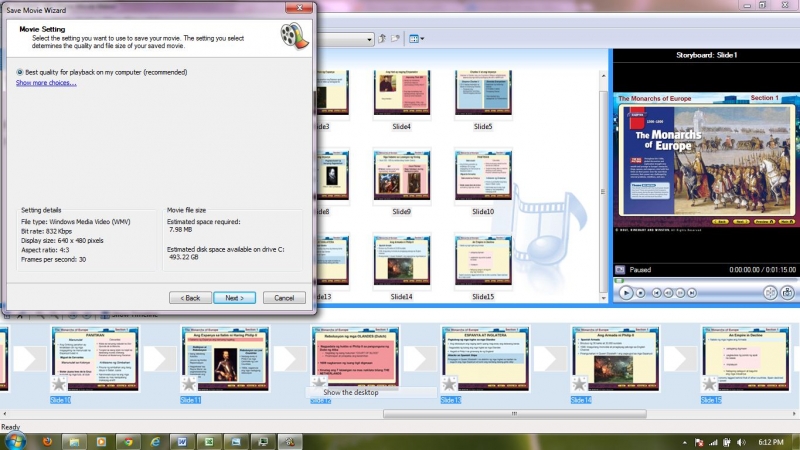Open the Show more choices link
Image resolution: width=800 pixels, height=450 pixels.
click(46, 83)
